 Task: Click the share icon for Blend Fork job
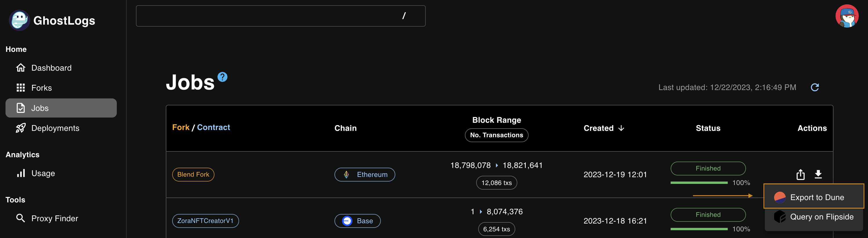point(800,175)
